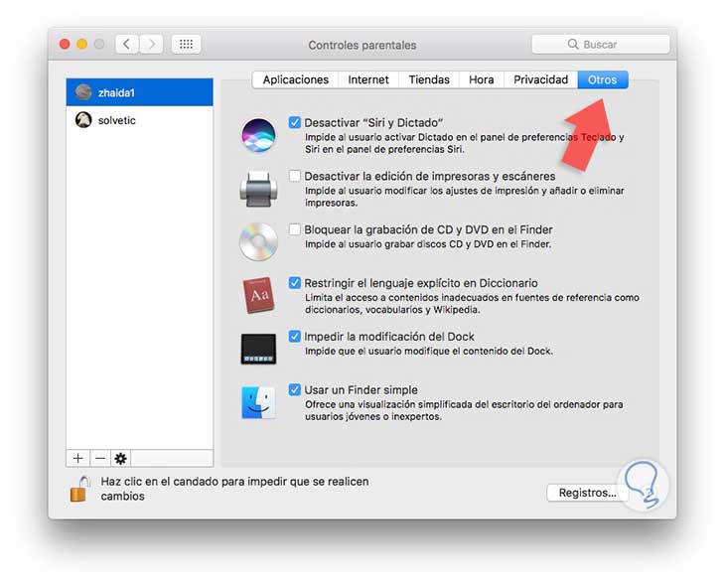
Task: Uncheck Impedir la modificación del Dock
Action: tap(295, 336)
